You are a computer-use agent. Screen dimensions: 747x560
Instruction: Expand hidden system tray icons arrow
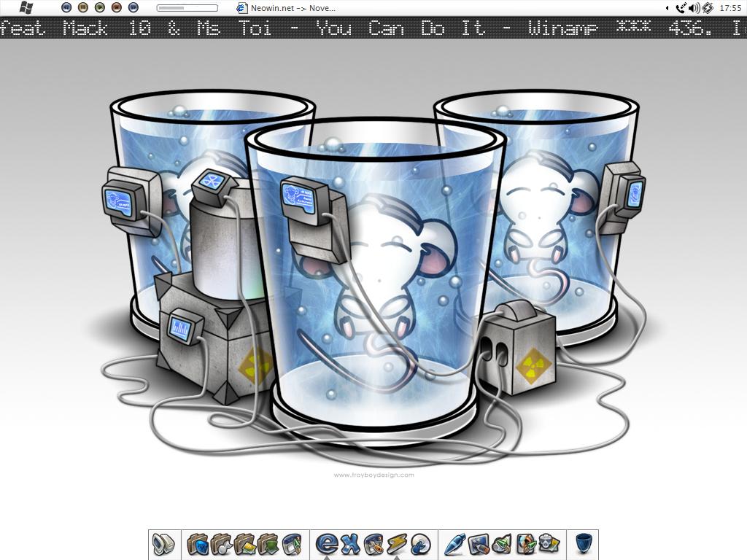point(667,7)
